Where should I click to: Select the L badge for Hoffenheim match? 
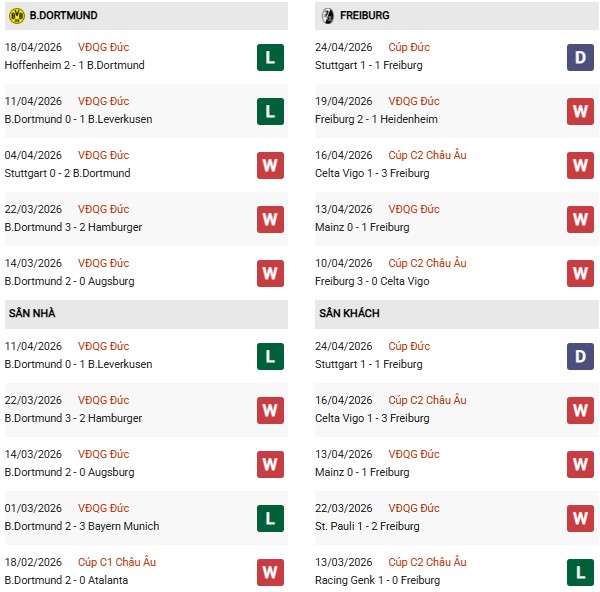pyautogui.click(x=269, y=57)
